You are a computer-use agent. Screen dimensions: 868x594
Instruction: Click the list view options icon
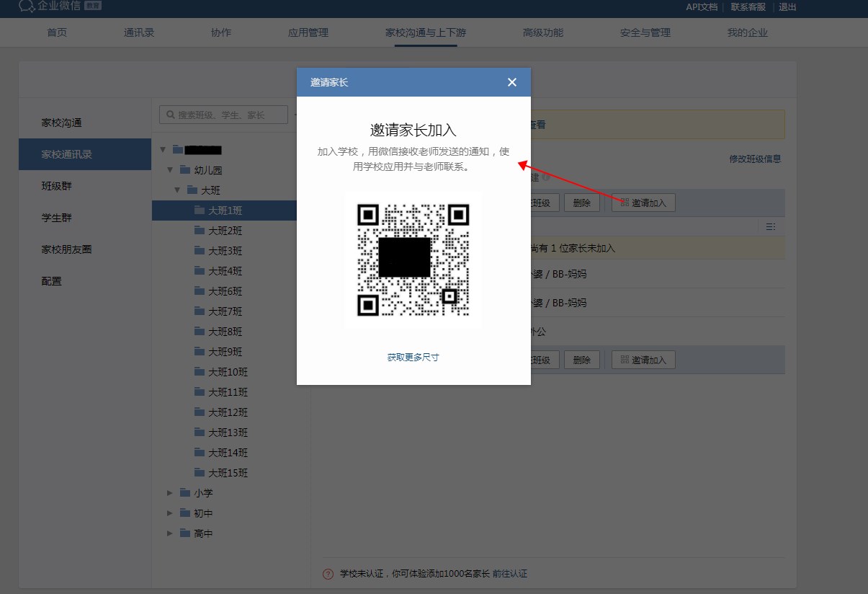771,227
